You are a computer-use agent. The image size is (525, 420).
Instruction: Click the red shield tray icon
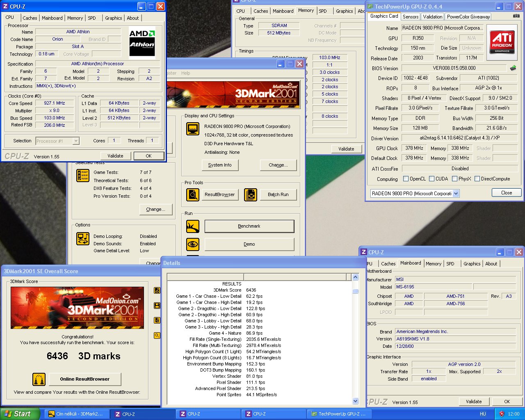502,414
